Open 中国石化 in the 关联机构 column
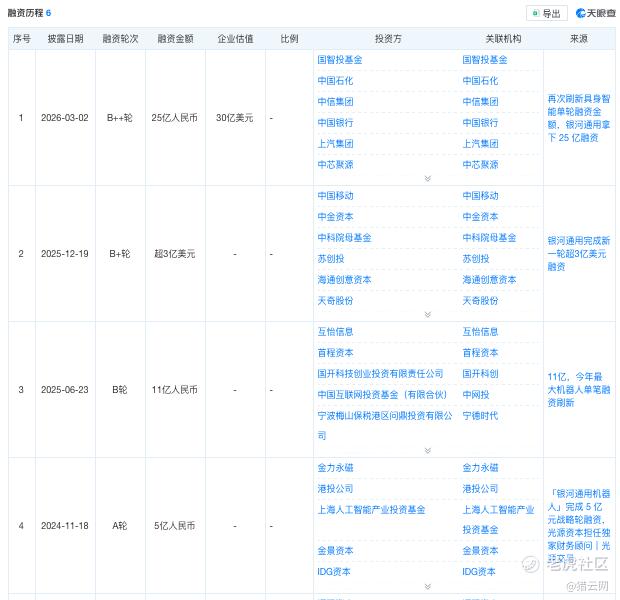This screenshot has height=600, width=620. 480,81
